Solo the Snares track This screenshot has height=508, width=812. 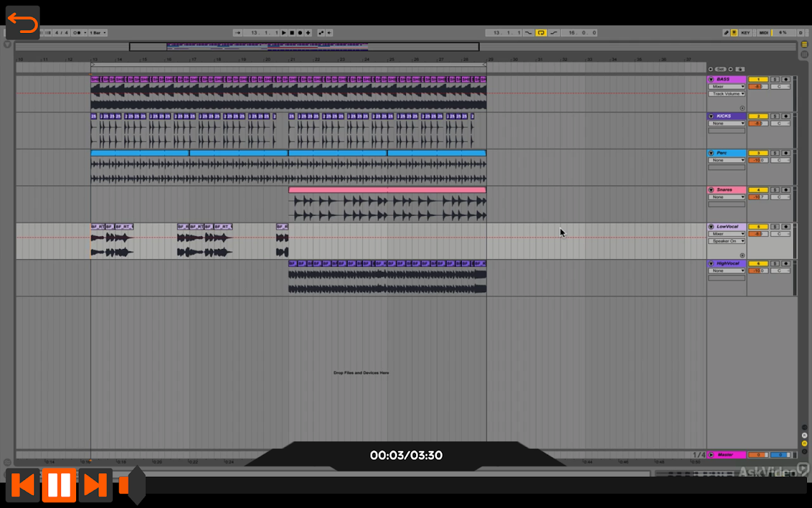[775, 190]
